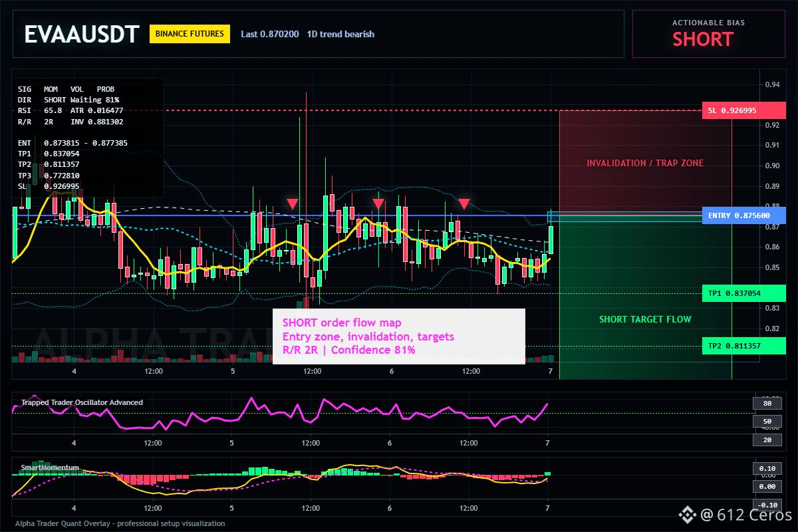
Task: Click the red sell triangle nearest the tallest spike candle
Action: 292,203
